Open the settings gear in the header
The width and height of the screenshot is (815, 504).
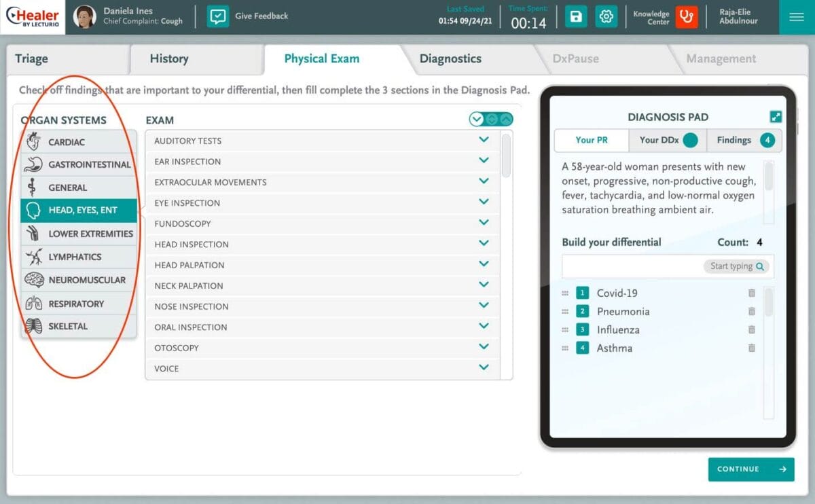tap(606, 16)
